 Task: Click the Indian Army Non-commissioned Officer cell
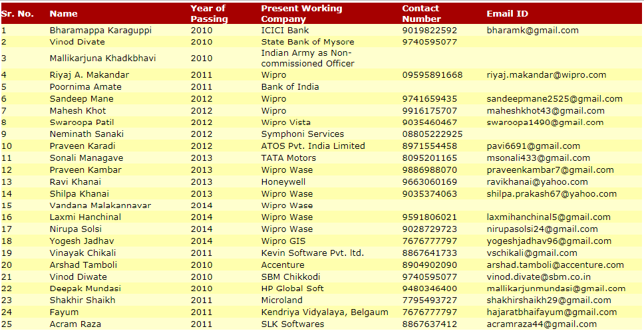click(x=307, y=58)
